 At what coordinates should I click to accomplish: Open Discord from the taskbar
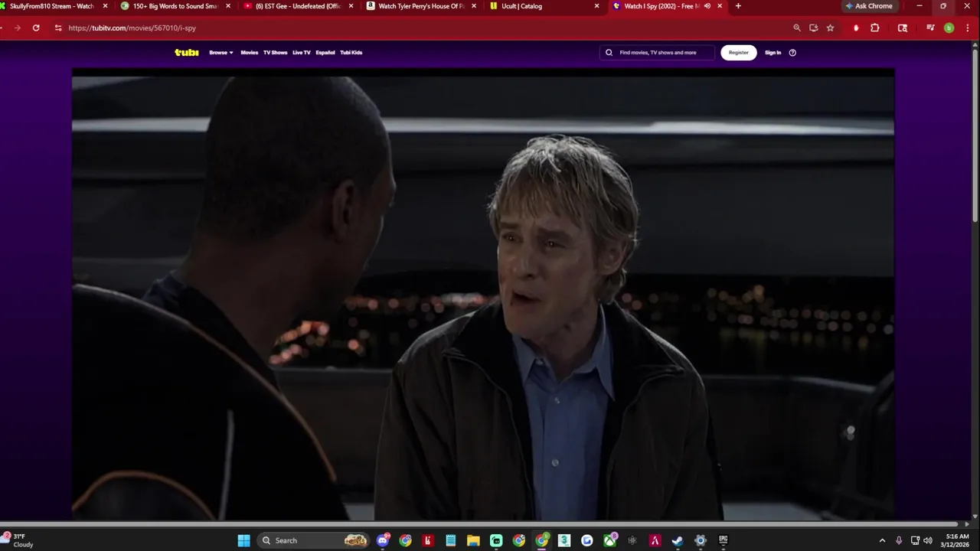click(383, 540)
